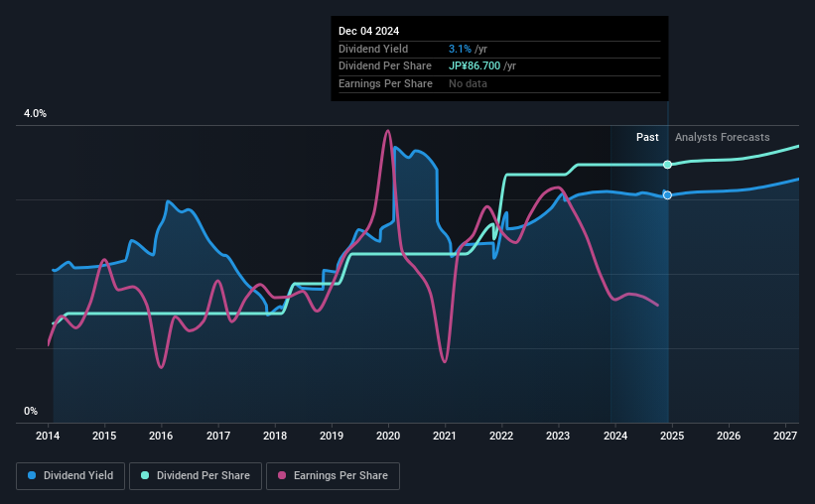Screen dimensions: 815x504
Task: Click the tooltip's Dividend Per Share row label
Action: coord(385,66)
